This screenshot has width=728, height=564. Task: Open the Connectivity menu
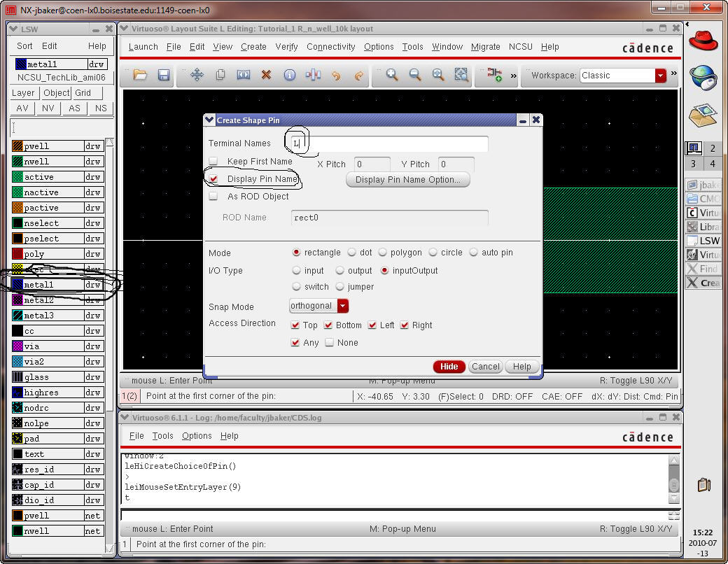point(330,47)
